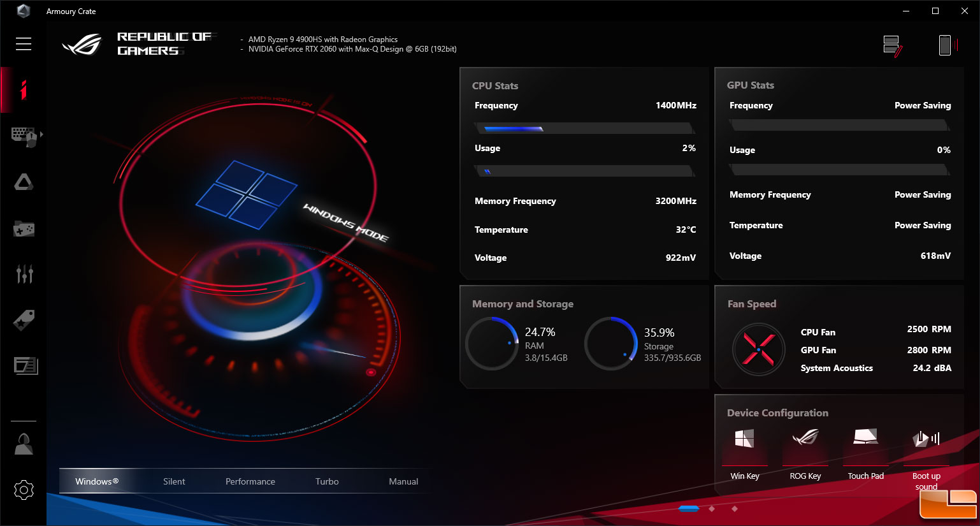Click the CPU Usage progress bar
The width and height of the screenshot is (980, 526).
585,171
